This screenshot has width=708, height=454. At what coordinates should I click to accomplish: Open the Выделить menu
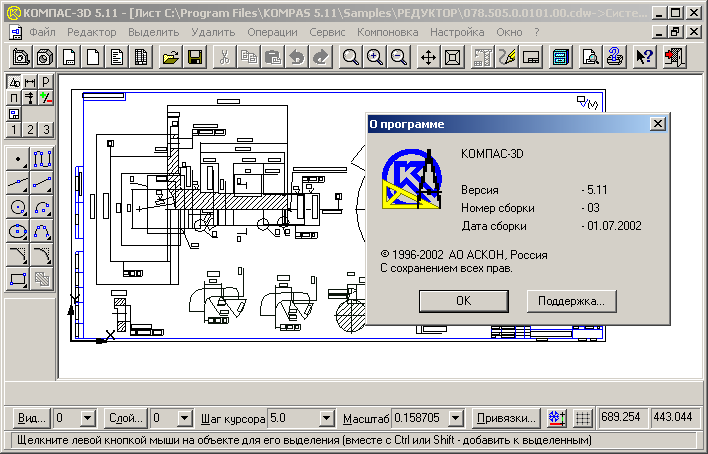[x=154, y=32]
